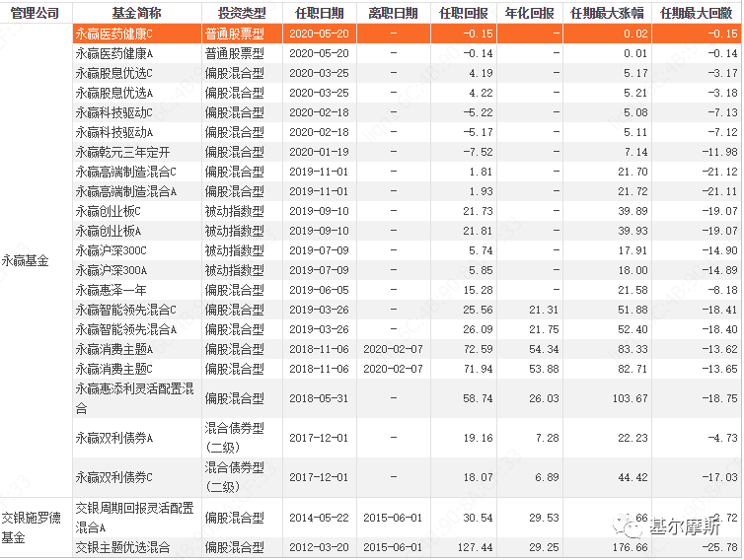The image size is (744, 560).
Task: Click max gain value 103.67
Action: point(631,398)
